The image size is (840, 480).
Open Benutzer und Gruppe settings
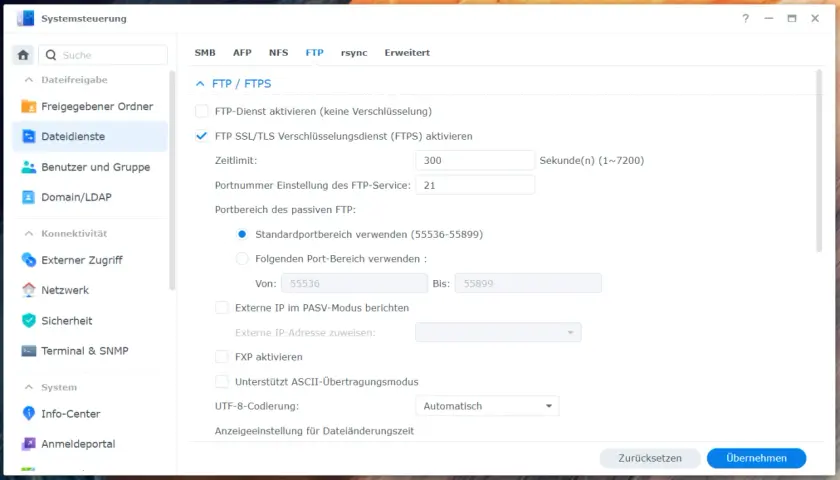(90, 167)
